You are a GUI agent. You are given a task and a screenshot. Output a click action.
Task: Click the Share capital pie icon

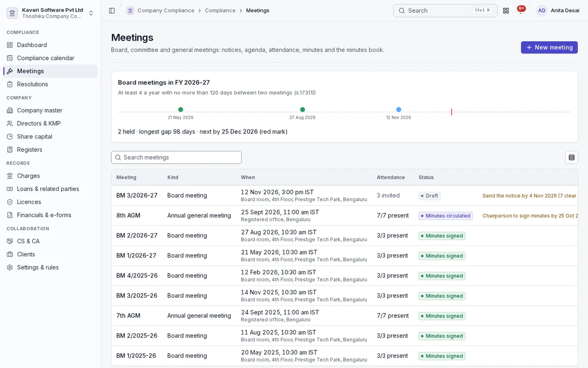tap(10, 136)
